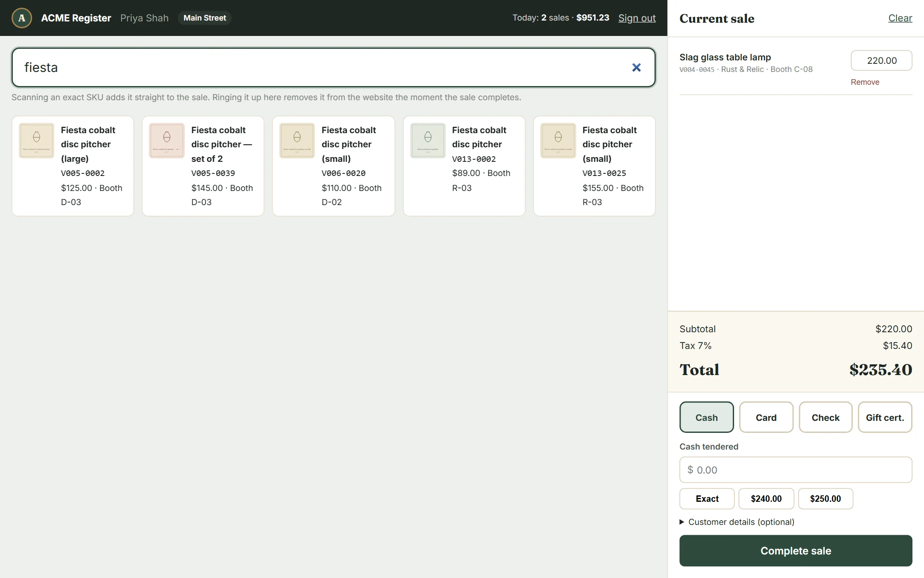Add the $110.00 small pitcher, Booth D-02
924x578 pixels.
[x=333, y=166]
